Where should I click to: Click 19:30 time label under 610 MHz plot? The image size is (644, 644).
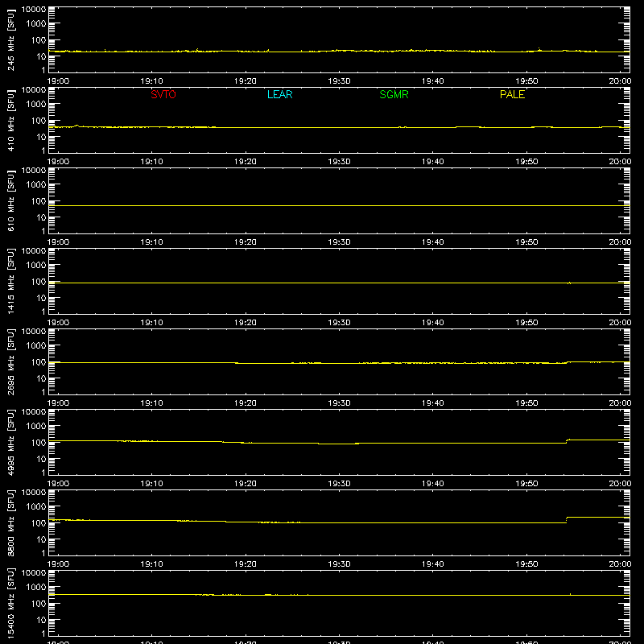[339, 242]
